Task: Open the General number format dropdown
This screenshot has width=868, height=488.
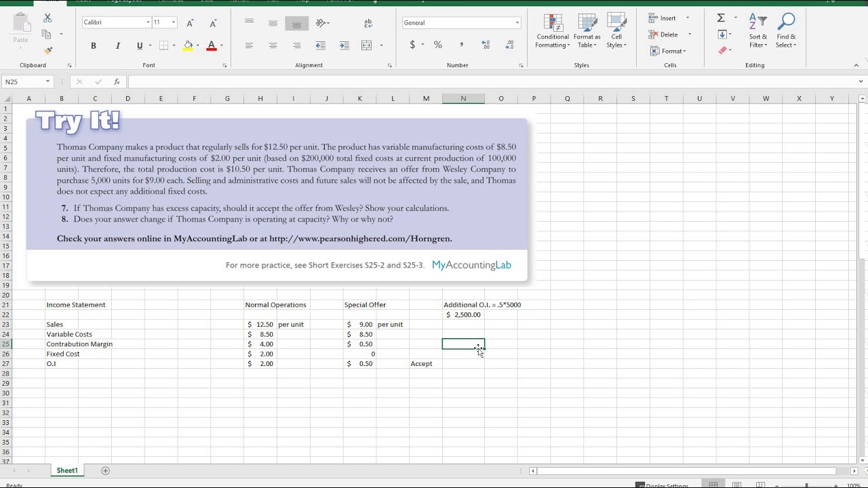Action: pos(517,23)
